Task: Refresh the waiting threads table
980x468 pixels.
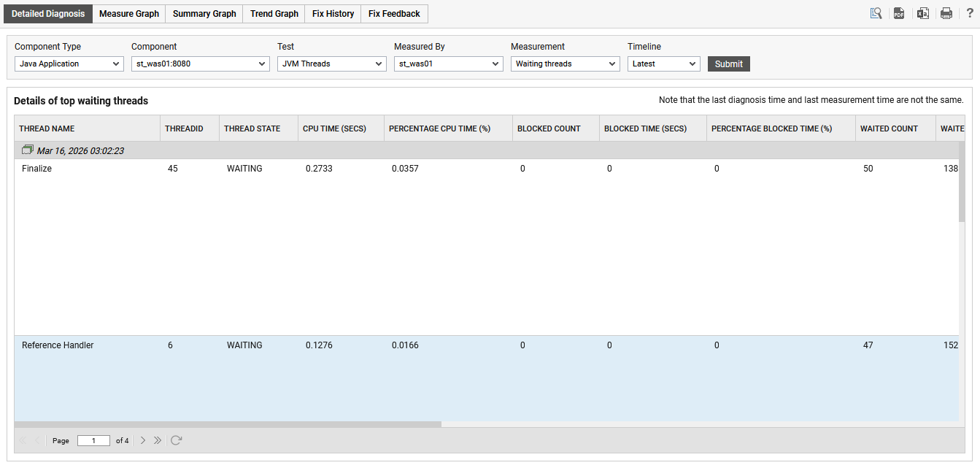Action: pyautogui.click(x=176, y=440)
